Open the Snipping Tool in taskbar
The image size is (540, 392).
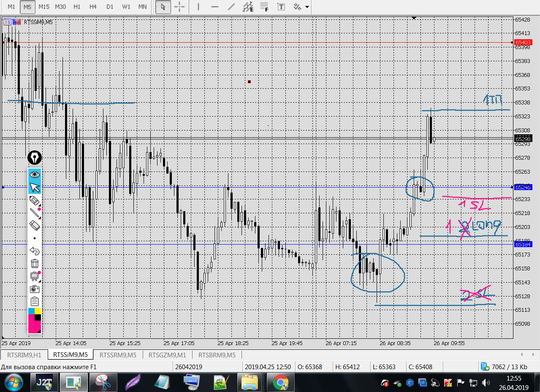(103, 383)
